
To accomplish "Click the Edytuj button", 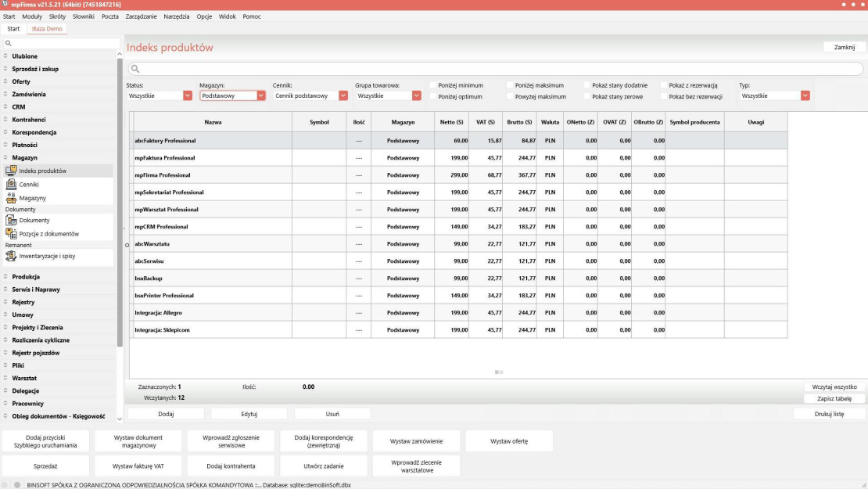I will pos(249,414).
